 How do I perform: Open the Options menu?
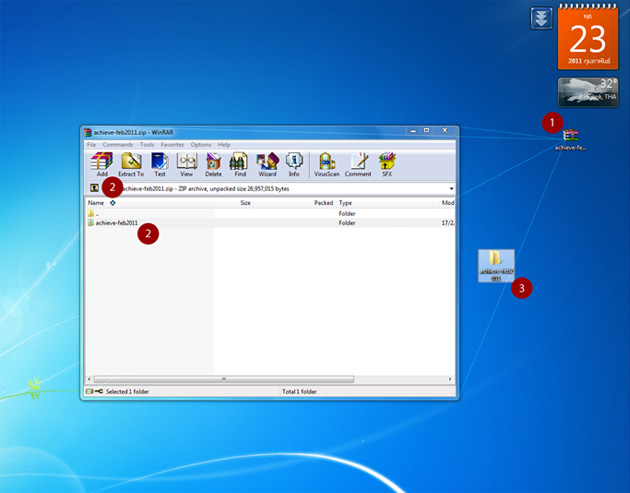click(201, 145)
